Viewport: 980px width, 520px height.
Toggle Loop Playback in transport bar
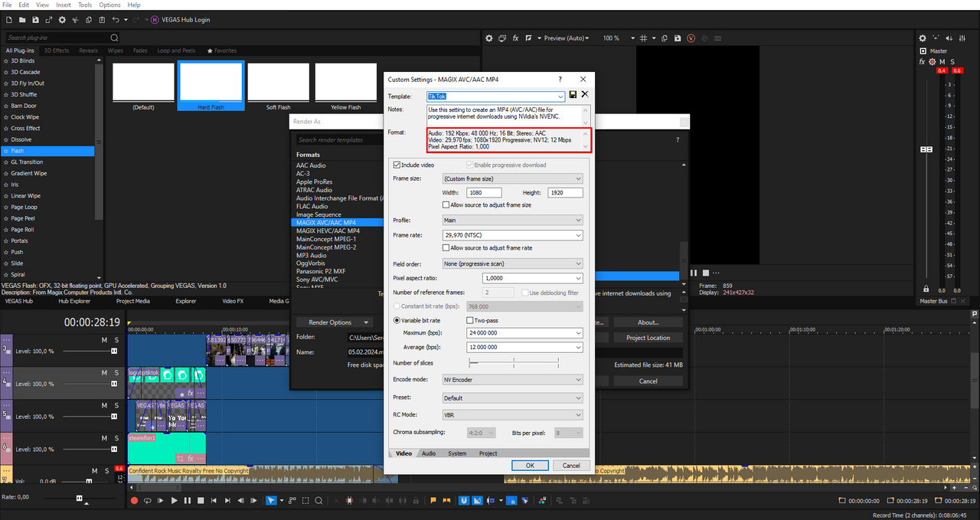coord(148,500)
